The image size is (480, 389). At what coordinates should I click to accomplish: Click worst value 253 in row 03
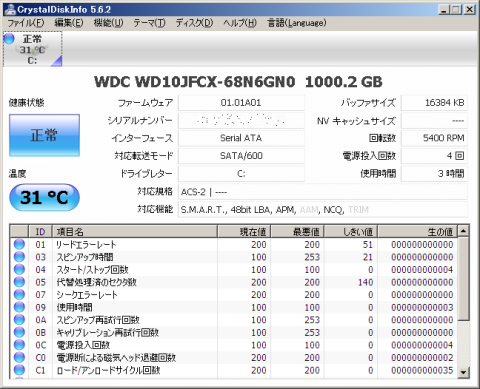312,257
